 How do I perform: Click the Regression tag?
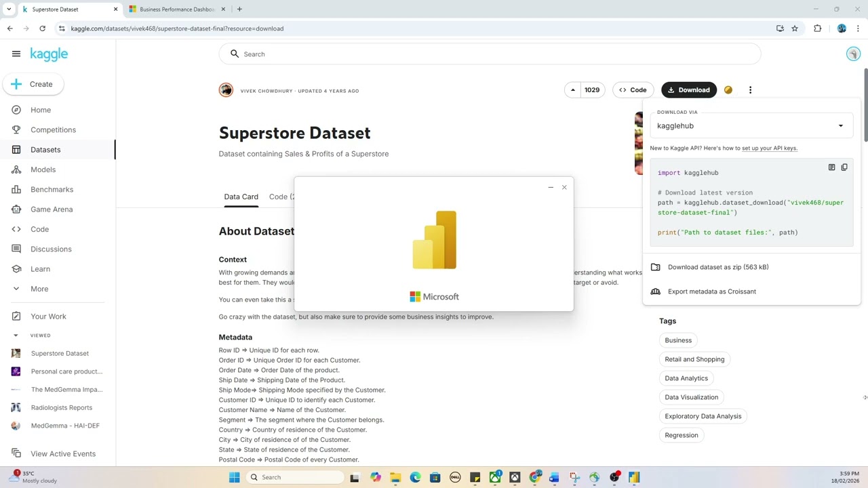[x=682, y=435]
